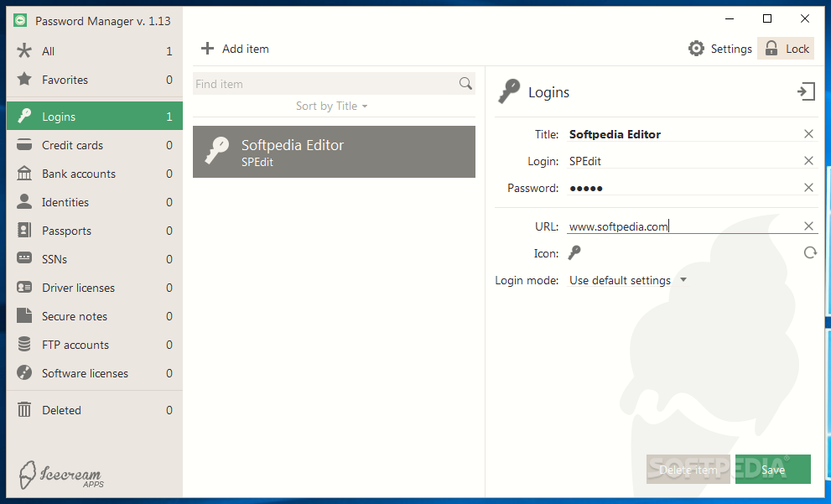Screen dimensions: 831x504
Task: Click the FTP accounts database icon
Action: [x=23, y=344]
